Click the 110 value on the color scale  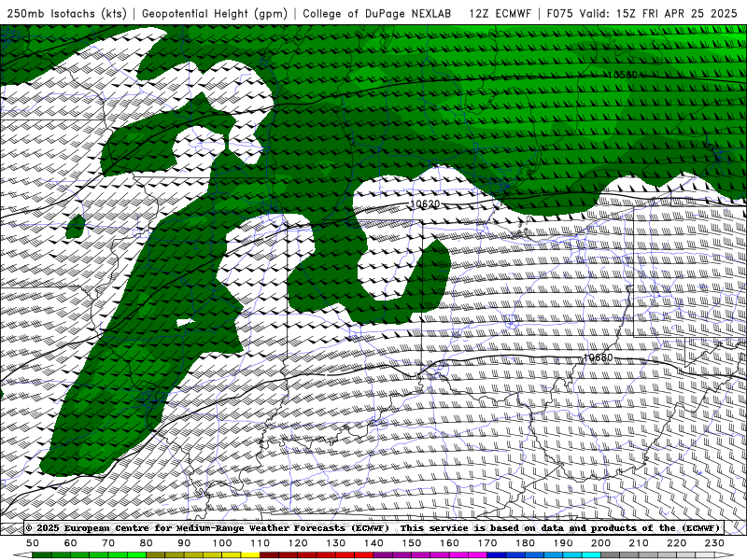pyautogui.click(x=261, y=543)
